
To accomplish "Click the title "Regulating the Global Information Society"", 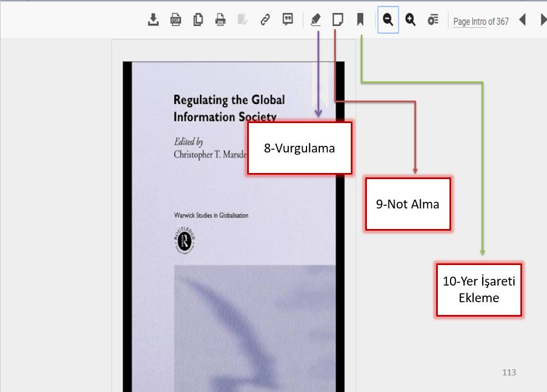I will 229,108.
